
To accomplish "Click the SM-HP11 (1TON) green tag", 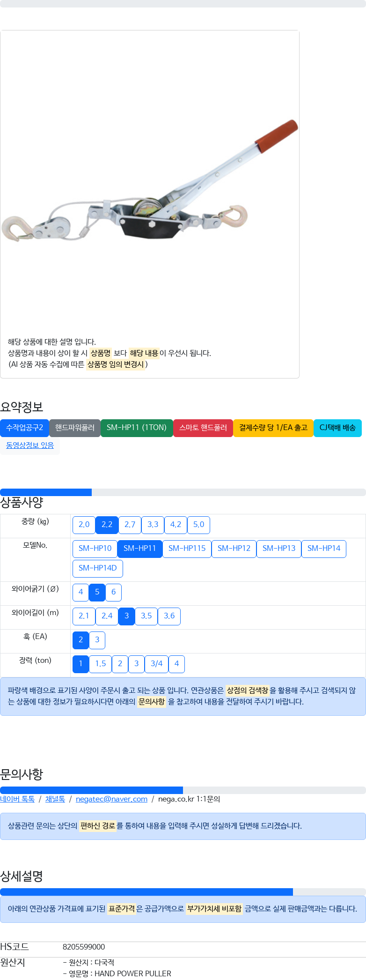I will pos(137,428).
